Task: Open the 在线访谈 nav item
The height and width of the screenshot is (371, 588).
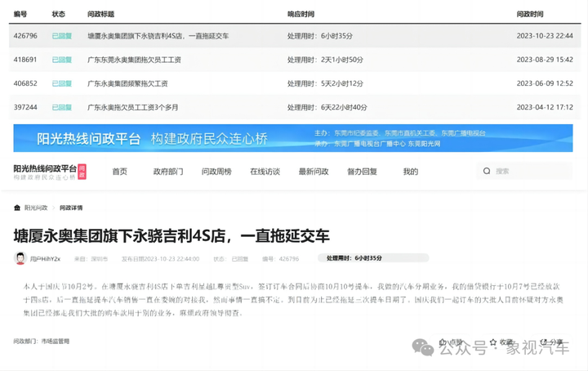Action: pos(265,172)
